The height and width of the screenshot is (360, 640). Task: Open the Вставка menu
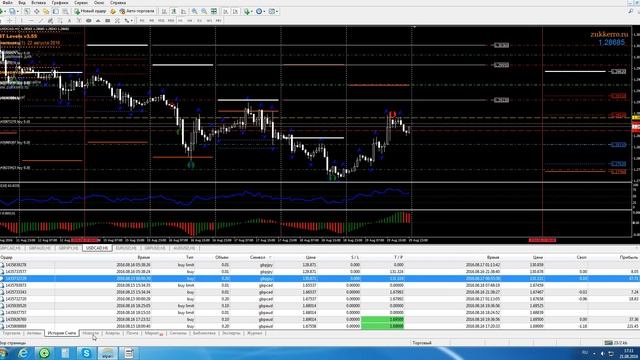coord(38,3)
